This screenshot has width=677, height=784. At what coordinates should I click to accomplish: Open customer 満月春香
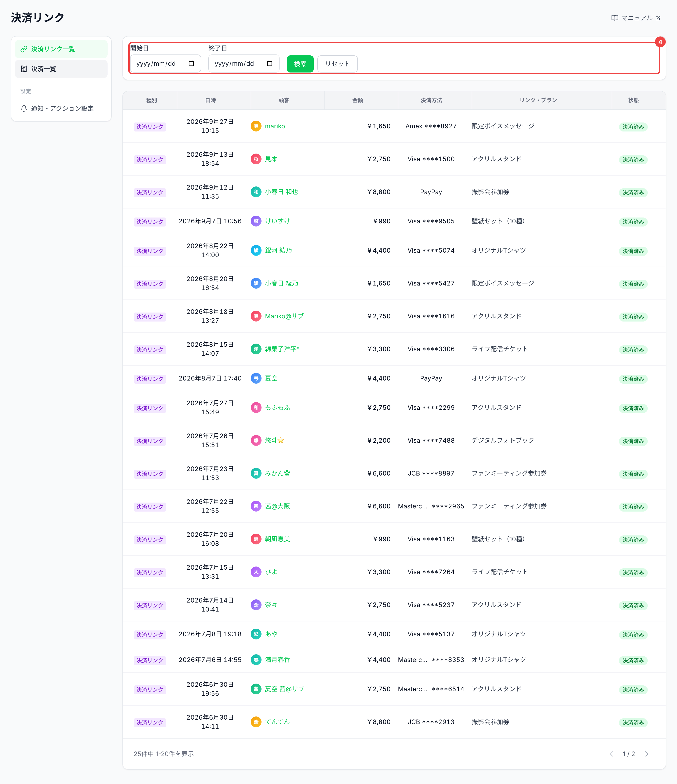click(x=277, y=660)
